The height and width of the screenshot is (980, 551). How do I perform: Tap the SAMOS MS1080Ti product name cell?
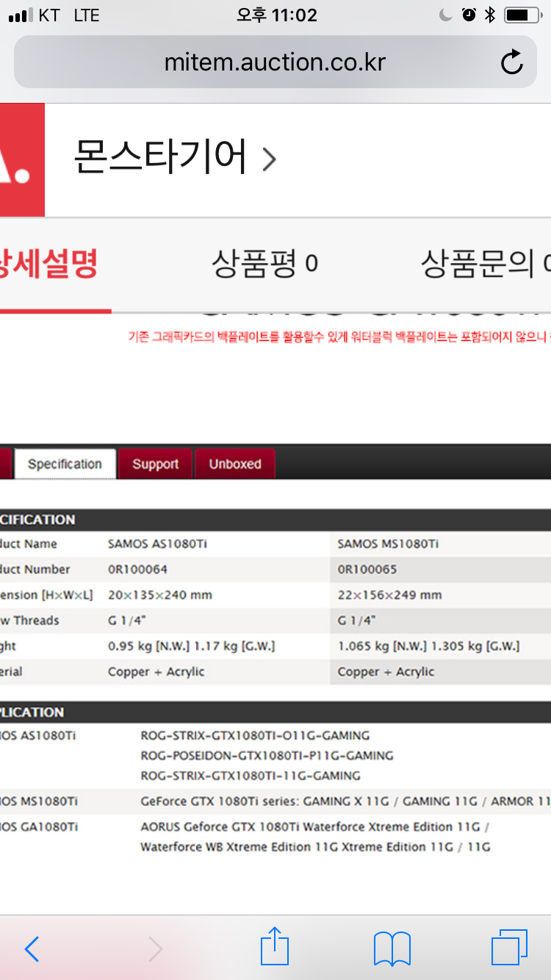point(388,544)
